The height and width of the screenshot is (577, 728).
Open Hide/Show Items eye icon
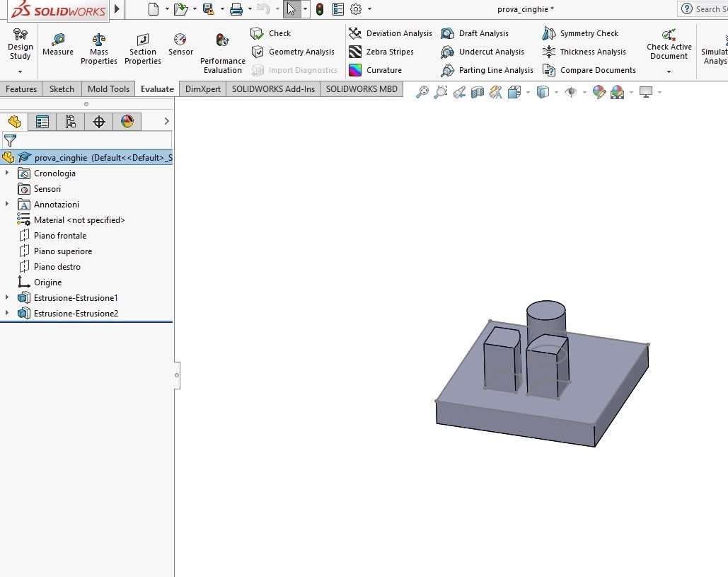(571, 92)
